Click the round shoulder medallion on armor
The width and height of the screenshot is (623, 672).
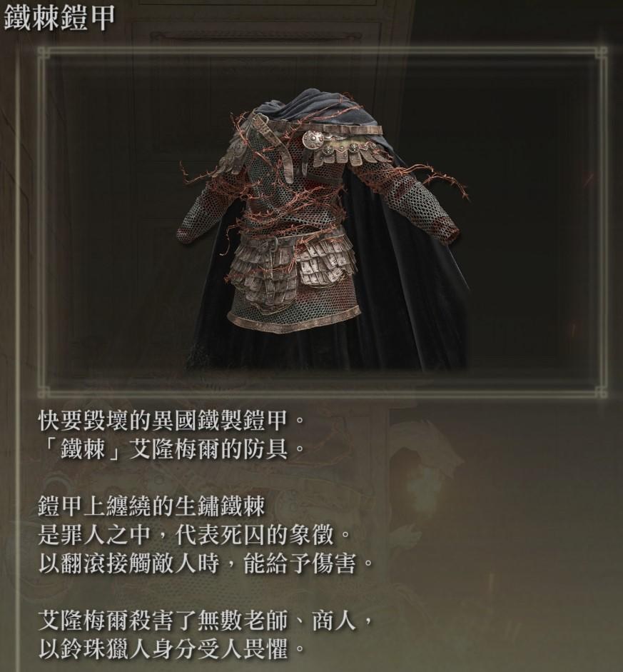(311, 139)
